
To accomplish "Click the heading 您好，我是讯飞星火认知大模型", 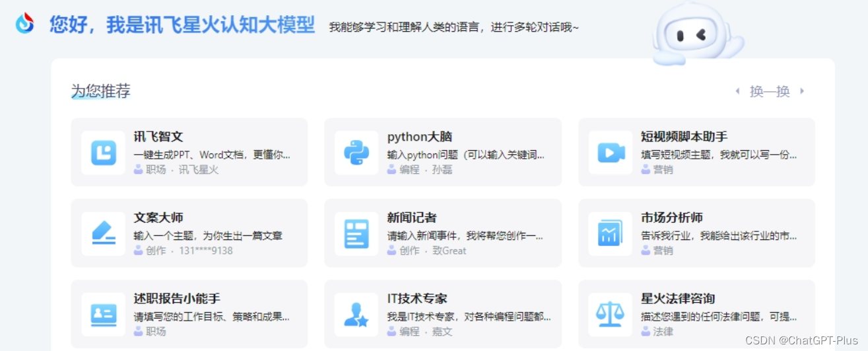I will point(182,25).
